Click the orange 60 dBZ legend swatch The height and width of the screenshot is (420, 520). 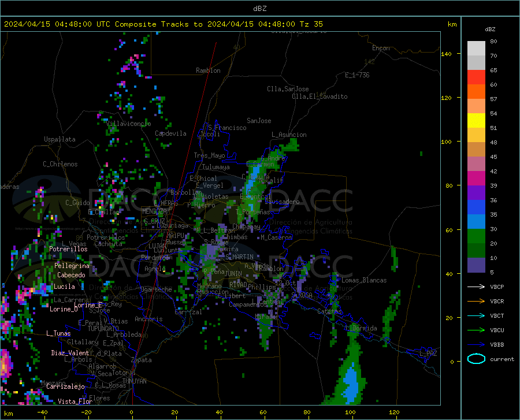pyautogui.click(x=476, y=91)
